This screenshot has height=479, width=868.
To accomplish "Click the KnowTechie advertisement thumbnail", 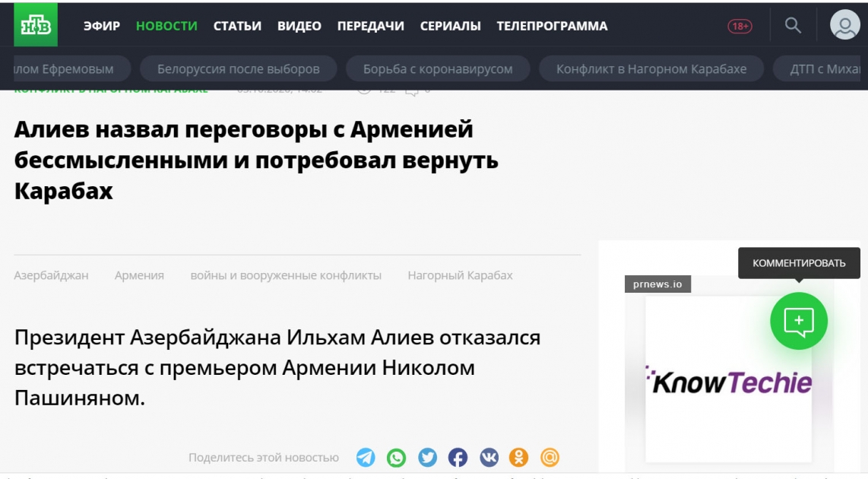I will click(728, 379).
